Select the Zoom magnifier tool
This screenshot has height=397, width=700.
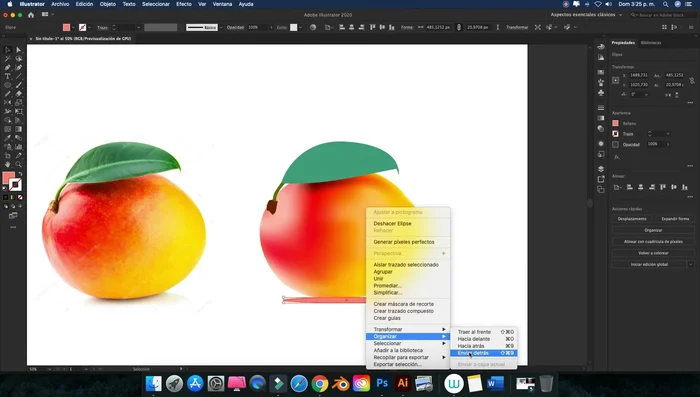(x=18, y=164)
